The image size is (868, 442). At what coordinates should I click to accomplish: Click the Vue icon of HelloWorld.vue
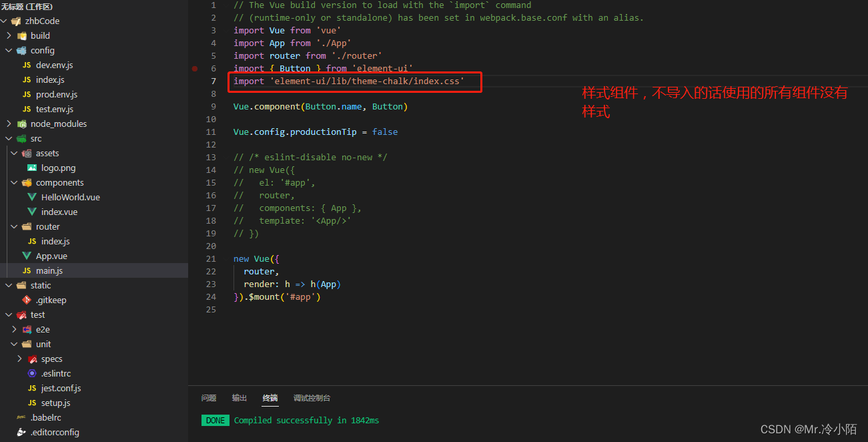tap(32, 197)
